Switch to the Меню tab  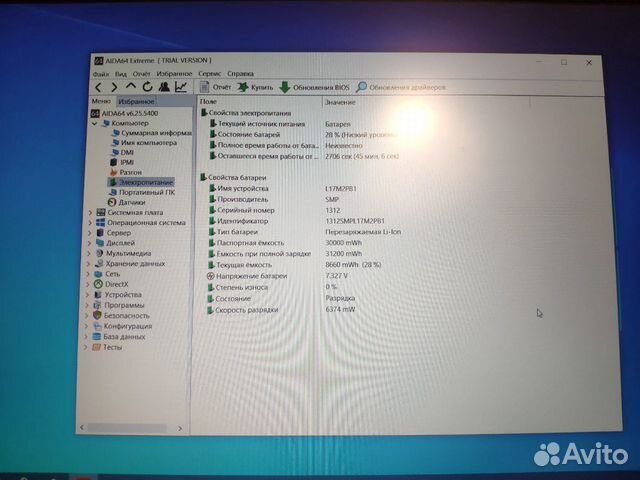(x=101, y=101)
